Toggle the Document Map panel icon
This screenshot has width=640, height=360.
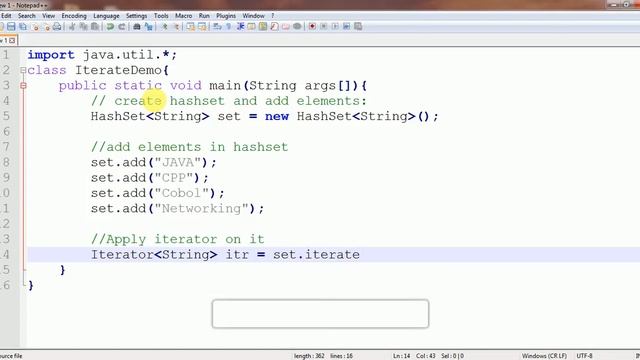tap(263, 27)
